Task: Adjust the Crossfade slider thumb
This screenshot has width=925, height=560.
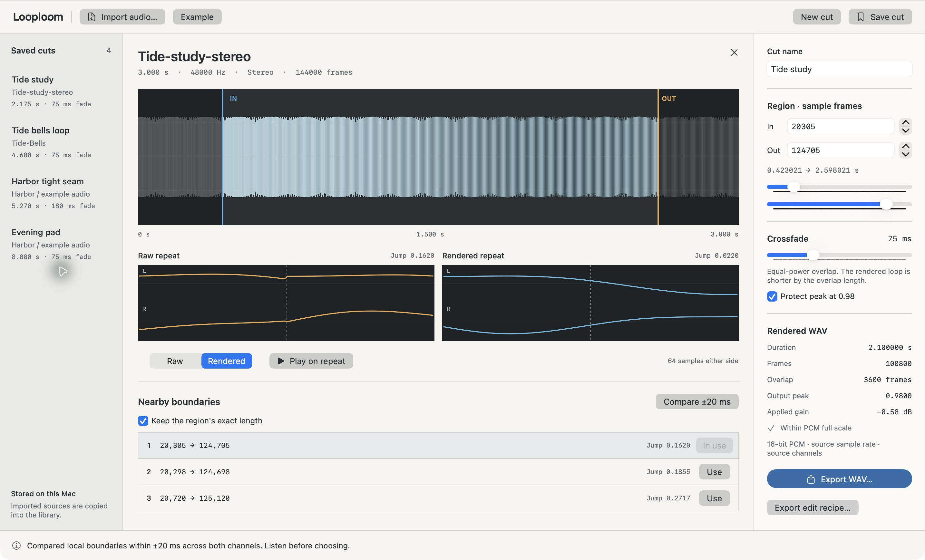Action: coord(813,255)
